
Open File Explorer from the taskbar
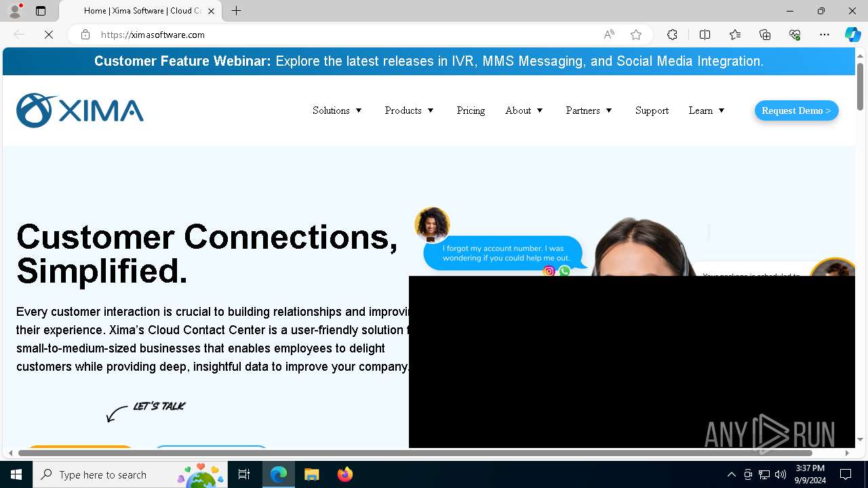(x=311, y=474)
